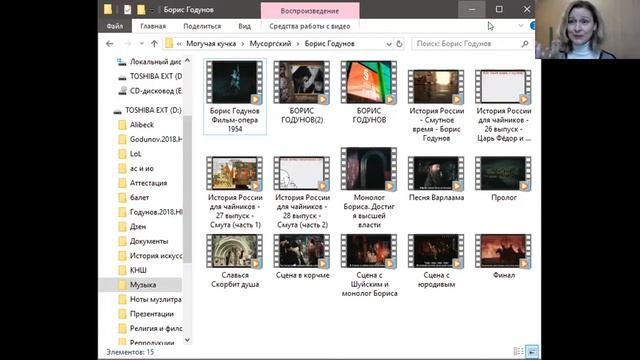Viewport: 640px width, 360px height.
Task: Click Могучая кучка in the address path
Action: pos(211,44)
